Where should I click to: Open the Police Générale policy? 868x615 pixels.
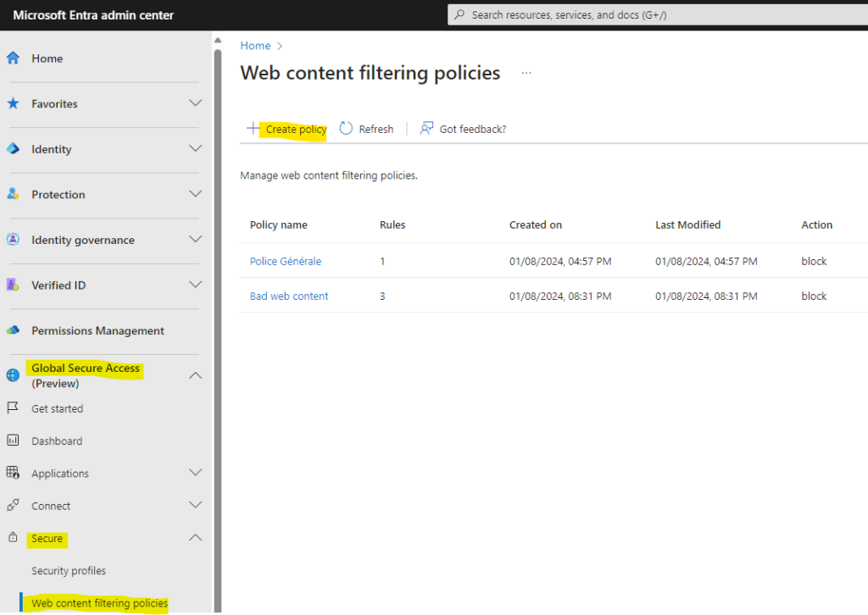(x=285, y=261)
